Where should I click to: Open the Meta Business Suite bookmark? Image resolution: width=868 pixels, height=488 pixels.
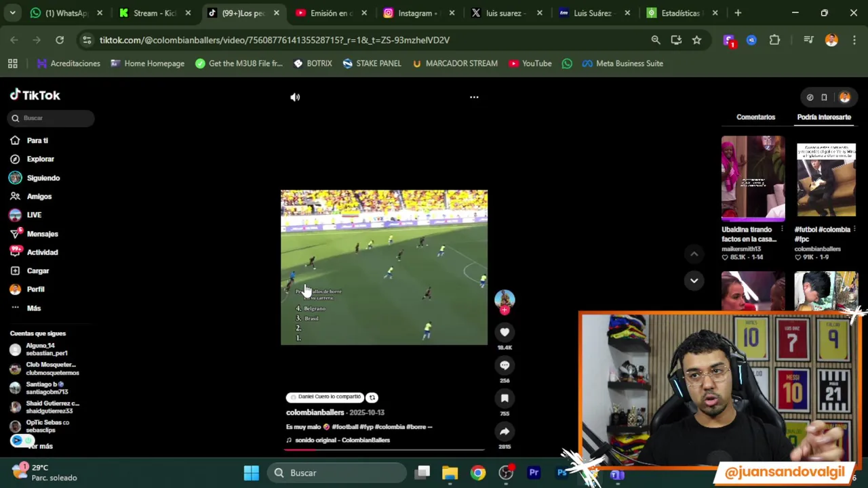pos(622,63)
